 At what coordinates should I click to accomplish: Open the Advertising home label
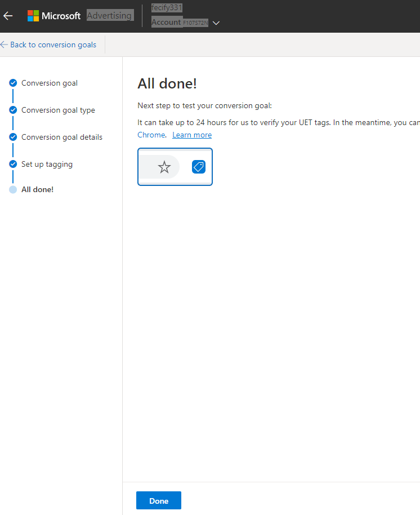click(110, 15)
